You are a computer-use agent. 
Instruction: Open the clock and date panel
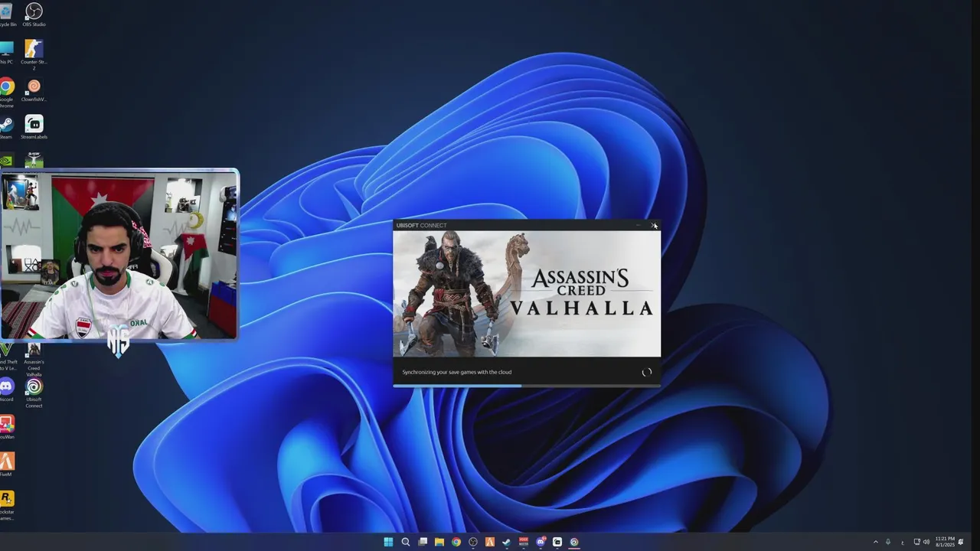pos(945,542)
